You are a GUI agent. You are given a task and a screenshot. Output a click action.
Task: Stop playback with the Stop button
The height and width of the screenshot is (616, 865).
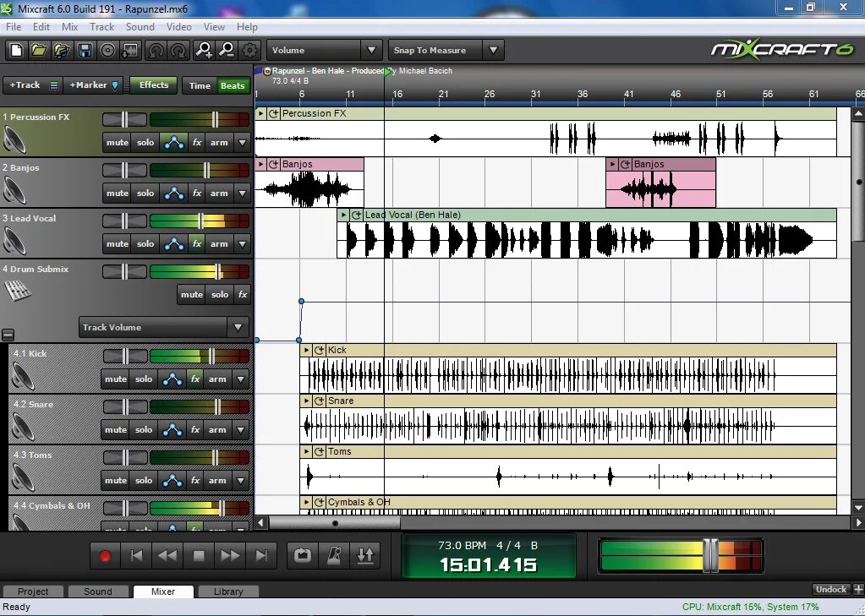(x=200, y=555)
